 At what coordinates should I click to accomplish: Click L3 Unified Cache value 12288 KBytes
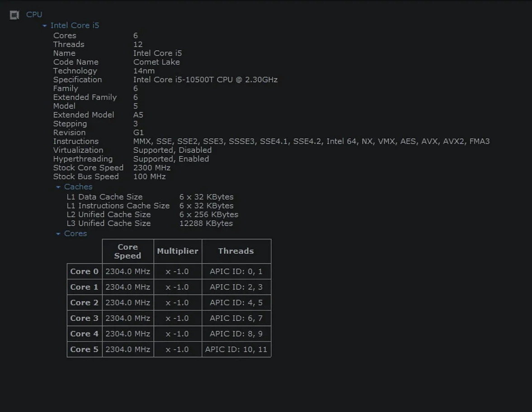(206, 224)
